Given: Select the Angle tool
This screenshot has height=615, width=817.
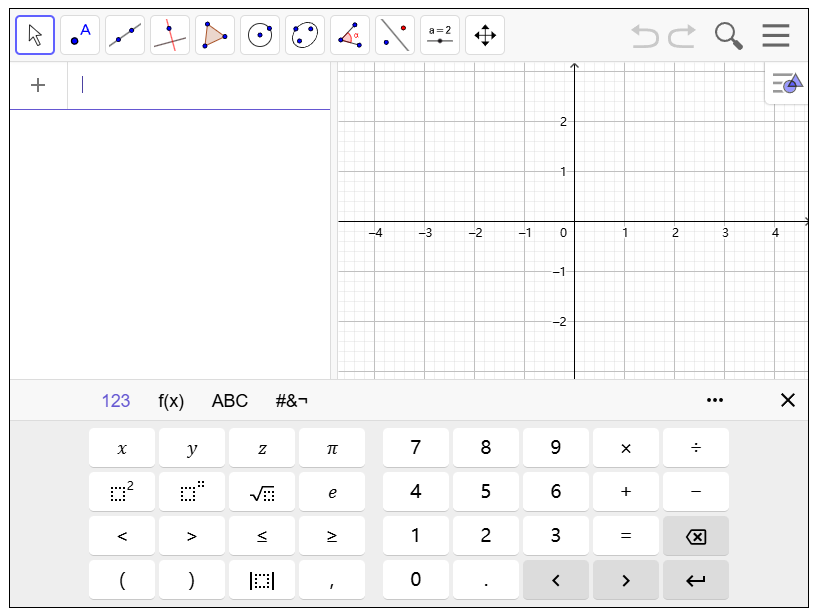Looking at the screenshot, I should point(350,35).
